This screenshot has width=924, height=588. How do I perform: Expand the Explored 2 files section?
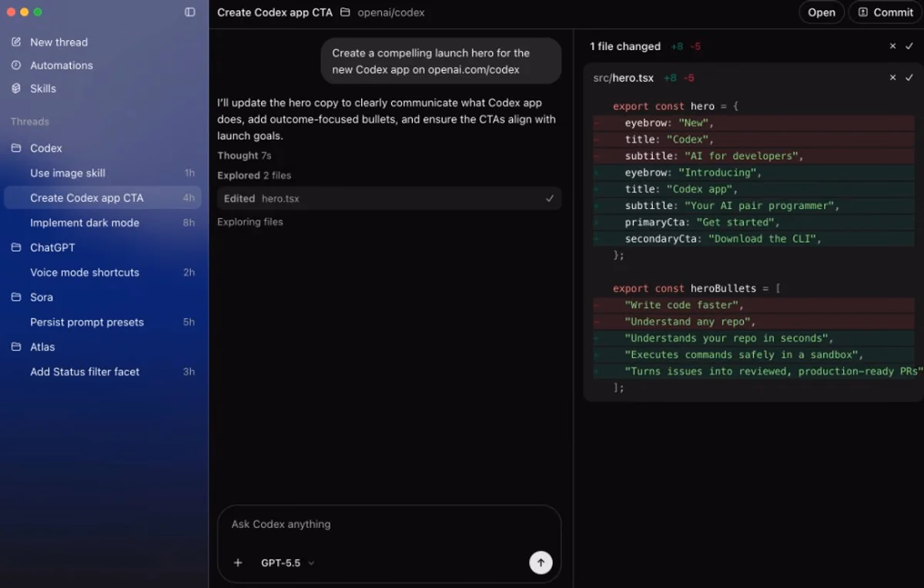click(254, 176)
